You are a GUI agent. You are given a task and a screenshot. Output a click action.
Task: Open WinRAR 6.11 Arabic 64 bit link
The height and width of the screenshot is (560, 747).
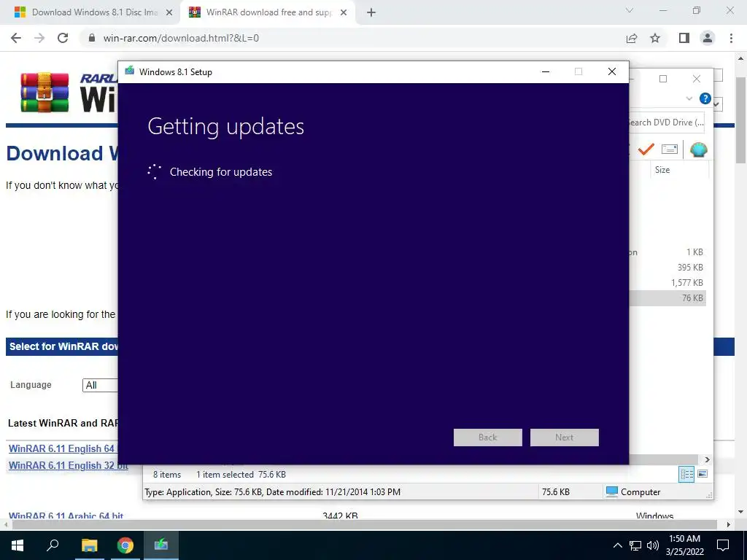point(66,516)
